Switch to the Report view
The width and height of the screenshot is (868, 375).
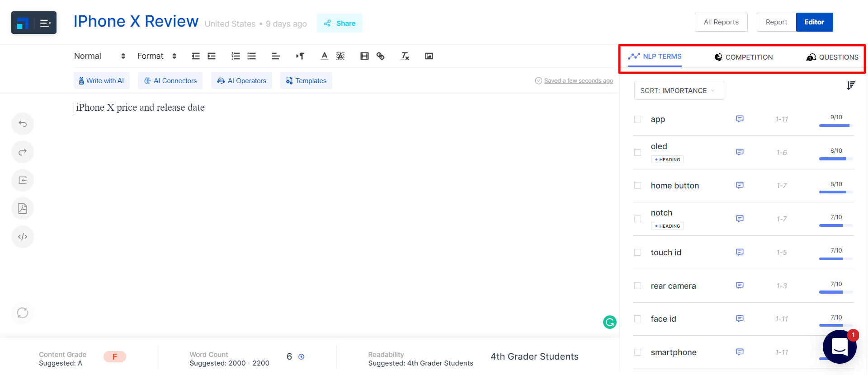coord(776,22)
